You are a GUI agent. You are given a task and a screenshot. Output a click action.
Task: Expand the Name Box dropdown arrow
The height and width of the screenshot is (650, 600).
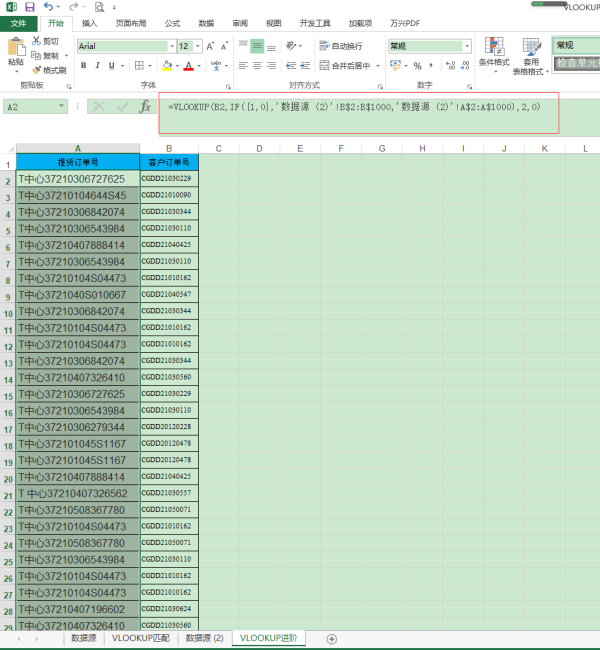point(62,106)
